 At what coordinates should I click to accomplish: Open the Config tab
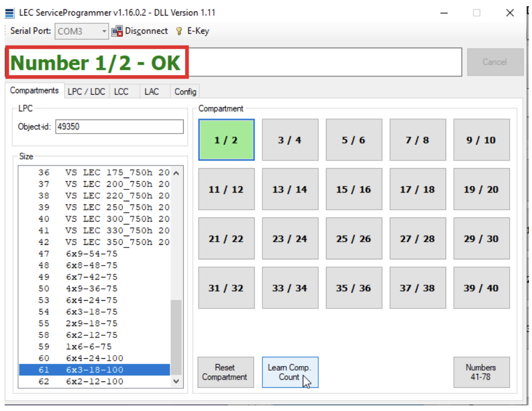pos(185,92)
